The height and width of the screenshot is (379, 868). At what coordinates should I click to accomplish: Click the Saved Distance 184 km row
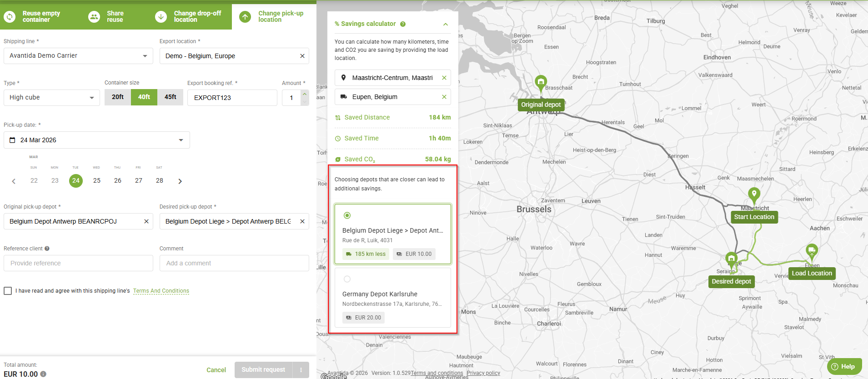[x=393, y=117]
